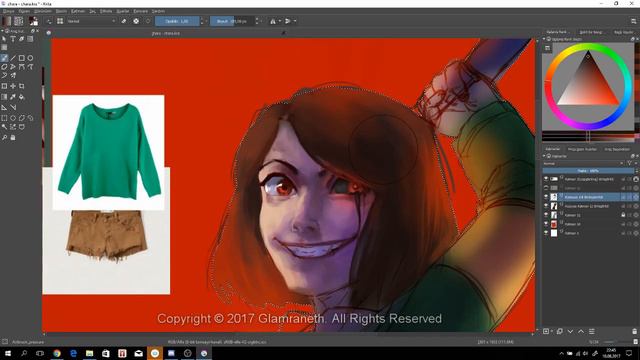The image size is (640, 360).
Task: Select the Fill bucket tool
Action: point(22,97)
